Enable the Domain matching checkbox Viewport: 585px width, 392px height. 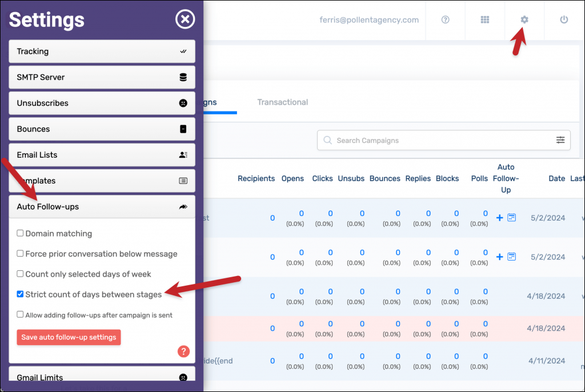coord(20,233)
